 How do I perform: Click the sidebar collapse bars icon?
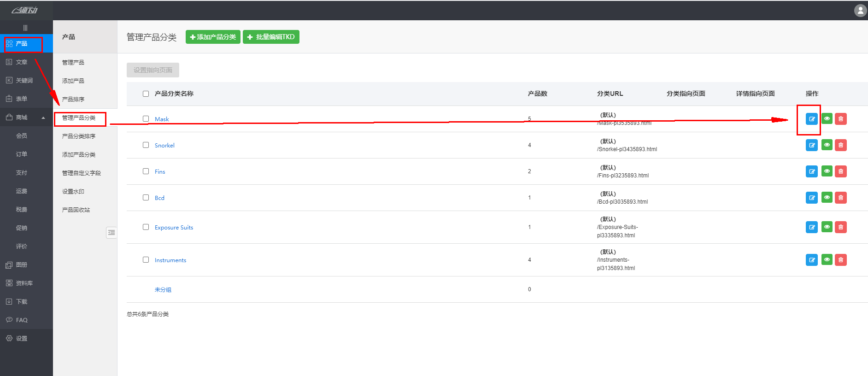click(25, 28)
